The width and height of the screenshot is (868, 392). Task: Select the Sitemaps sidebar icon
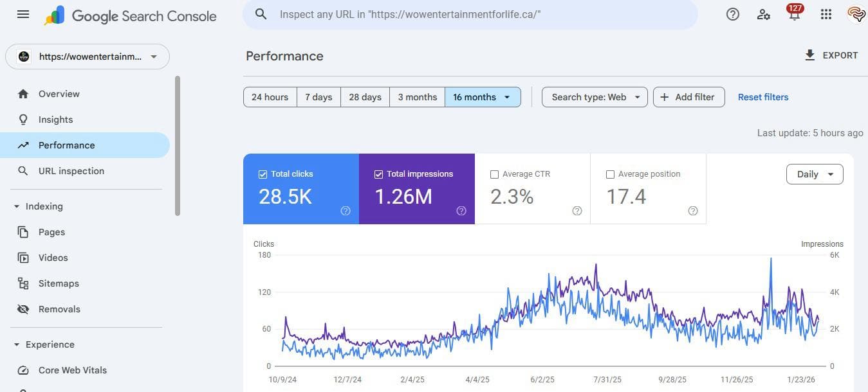point(23,283)
